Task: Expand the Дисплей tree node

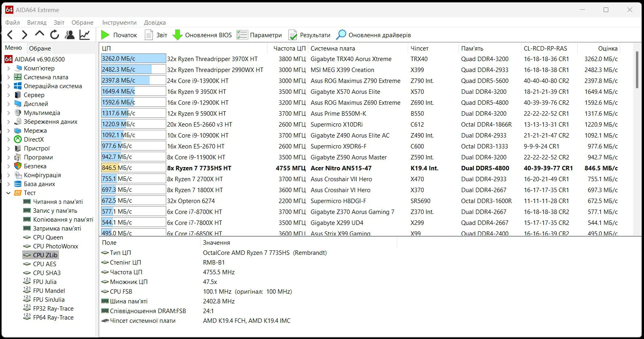Action: pos(8,104)
